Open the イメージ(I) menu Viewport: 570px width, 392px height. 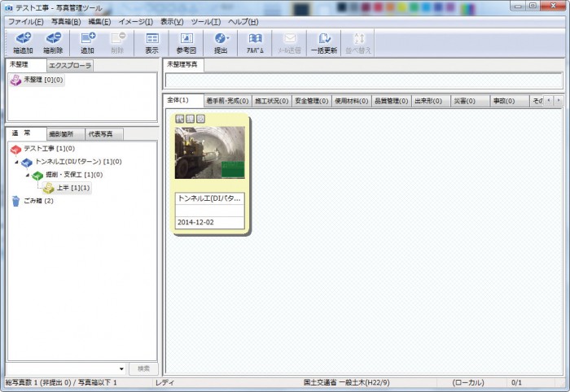(x=136, y=22)
